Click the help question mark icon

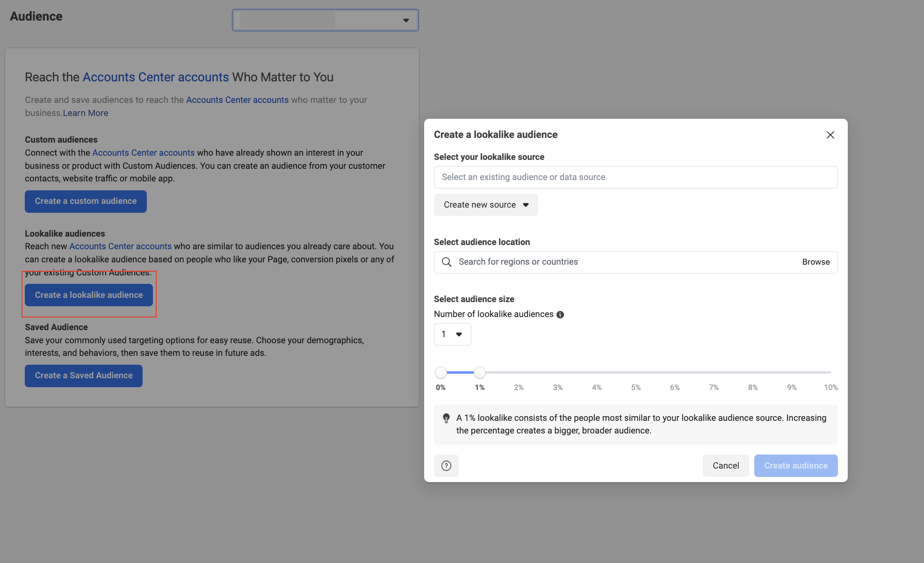[x=446, y=466]
